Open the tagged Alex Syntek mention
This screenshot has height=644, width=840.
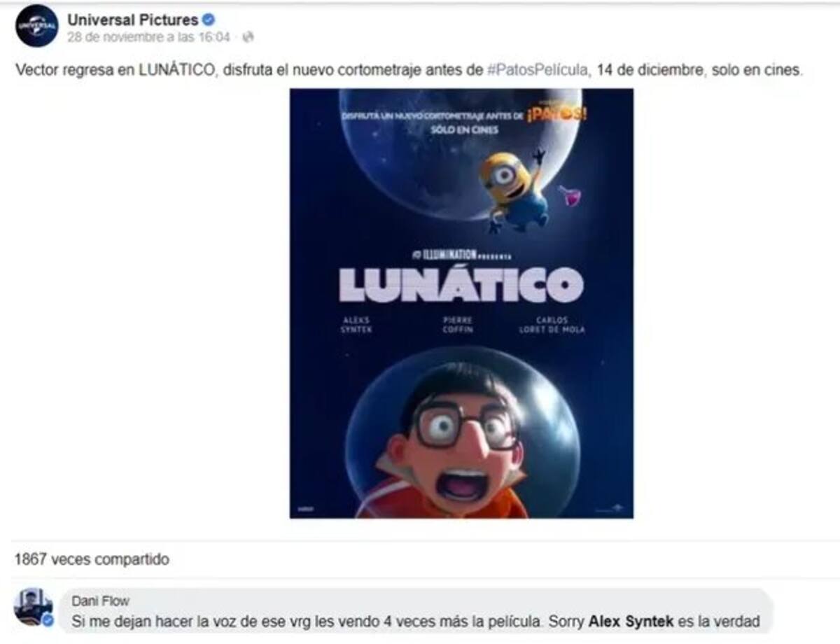[631, 620]
